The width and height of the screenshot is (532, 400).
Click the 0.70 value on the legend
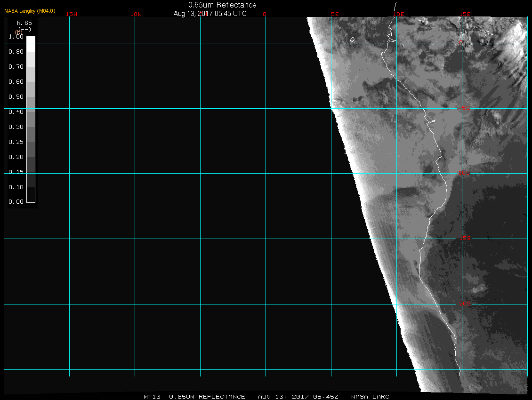point(16,66)
